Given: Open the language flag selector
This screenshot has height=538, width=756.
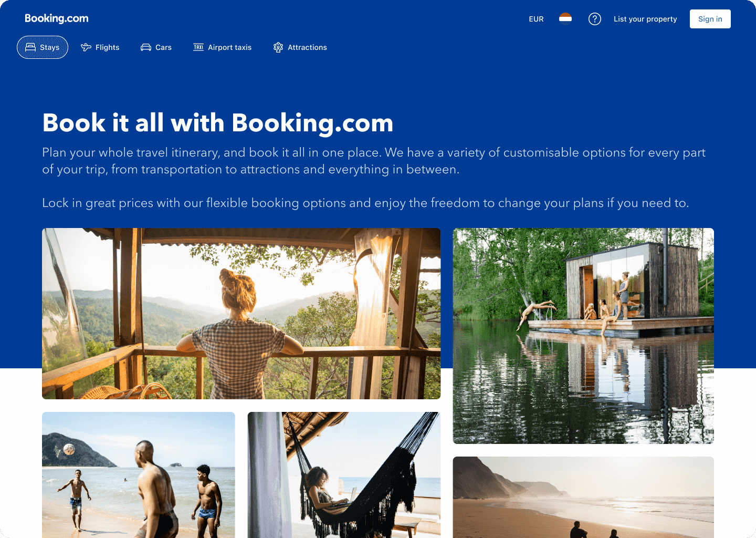Looking at the screenshot, I should click(x=565, y=19).
